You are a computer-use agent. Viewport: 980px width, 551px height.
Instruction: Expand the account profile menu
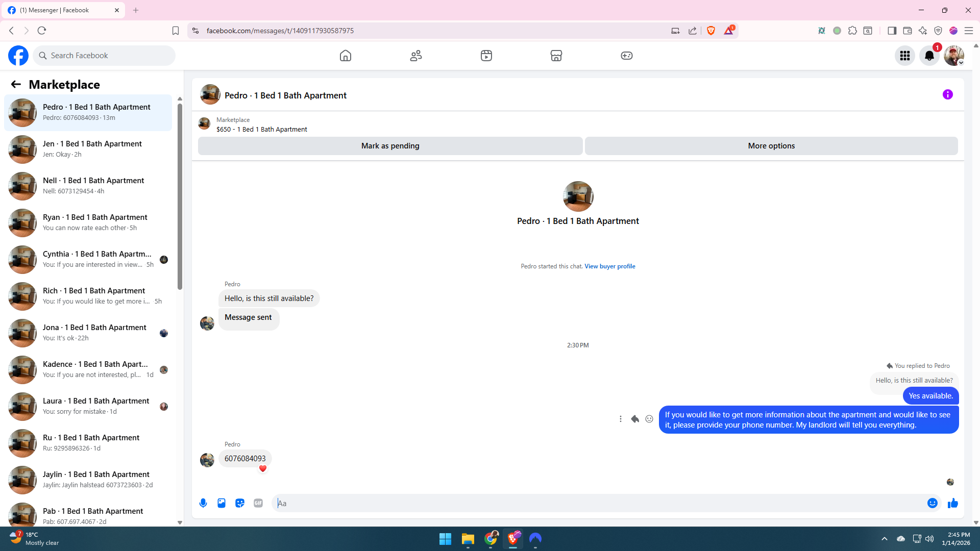pos(953,56)
